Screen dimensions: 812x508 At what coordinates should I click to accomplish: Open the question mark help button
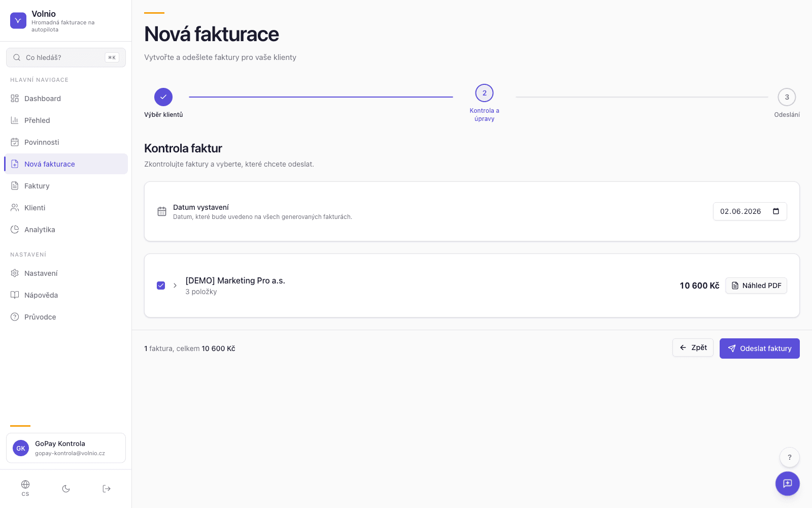pyautogui.click(x=790, y=457)
